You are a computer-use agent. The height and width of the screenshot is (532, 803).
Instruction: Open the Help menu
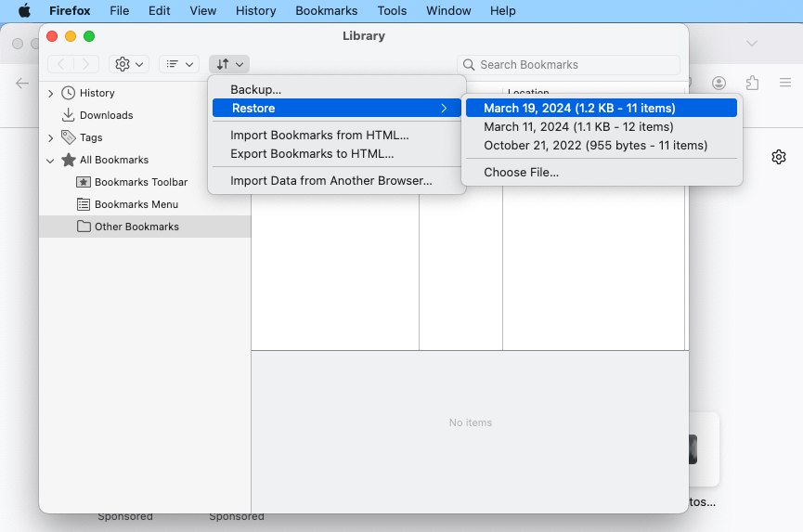point(502,11)
